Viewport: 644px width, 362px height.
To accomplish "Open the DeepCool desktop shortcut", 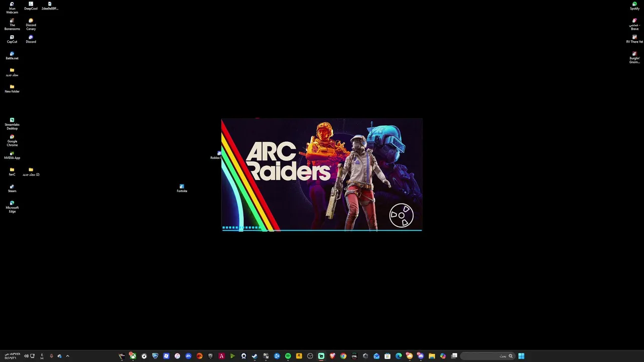I will [31, 6].
